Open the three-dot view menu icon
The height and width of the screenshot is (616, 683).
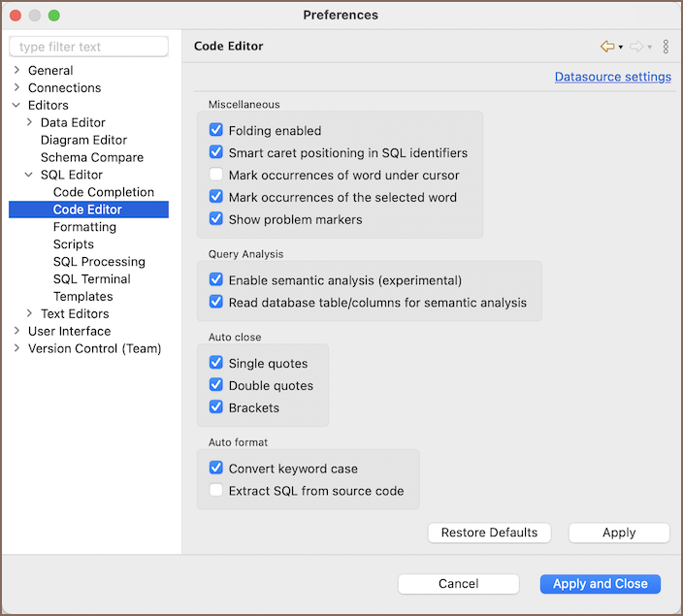[x=666, y=47]
